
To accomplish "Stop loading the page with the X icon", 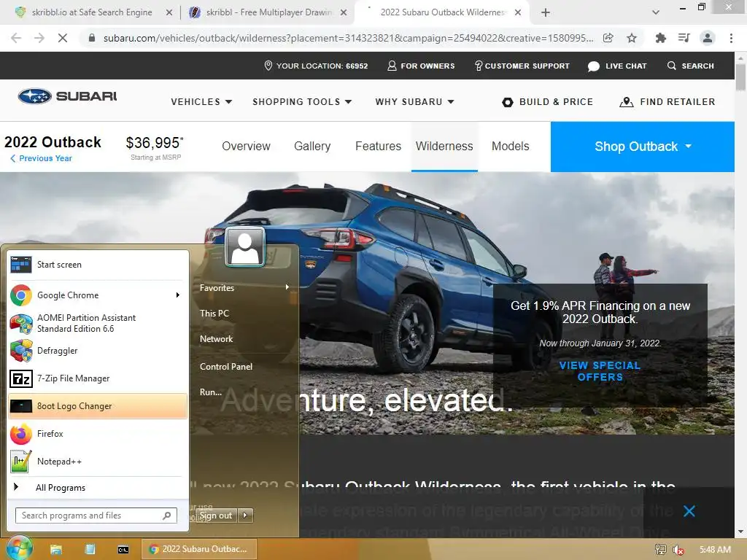I will (63, 38).
